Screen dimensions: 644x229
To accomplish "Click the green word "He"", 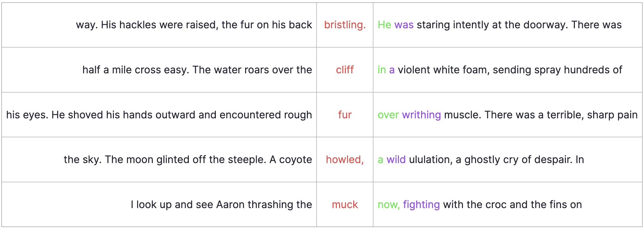I will pyautogui.click(x=384, y=25).
